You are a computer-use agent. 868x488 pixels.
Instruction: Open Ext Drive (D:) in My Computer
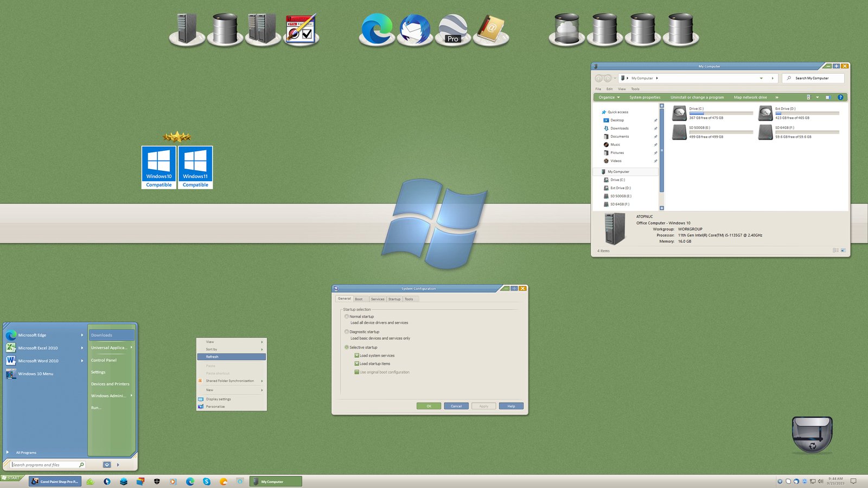tap(799, 113)
